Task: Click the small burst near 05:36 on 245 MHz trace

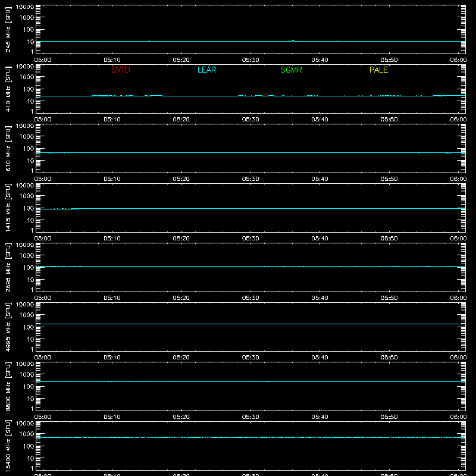Action: (x=293, y=40)
